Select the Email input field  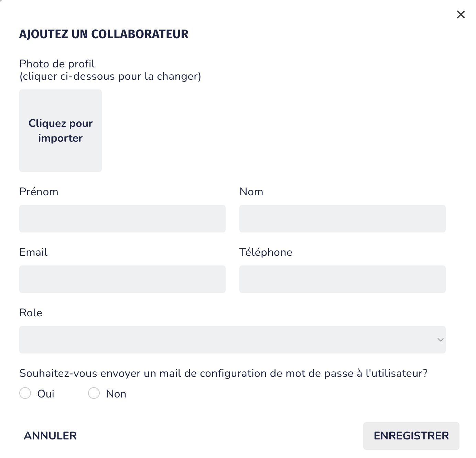[x=122, y=279]
